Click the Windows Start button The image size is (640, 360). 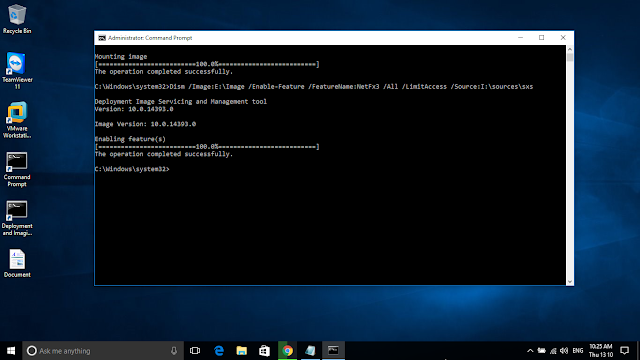point(11,351)
